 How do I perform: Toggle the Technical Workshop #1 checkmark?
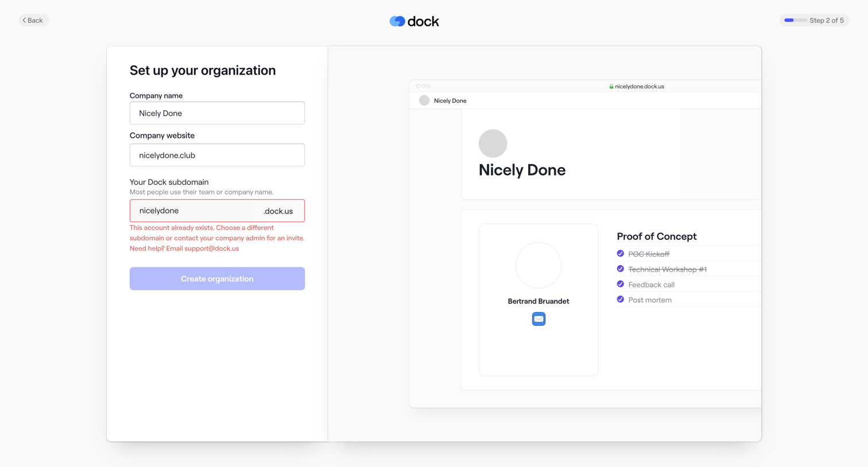(x=621, y=268)
